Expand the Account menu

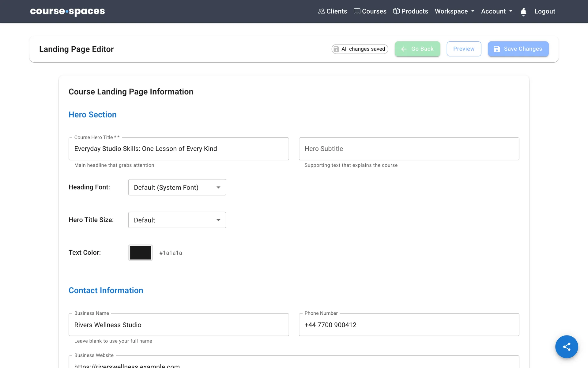(496, 11)
